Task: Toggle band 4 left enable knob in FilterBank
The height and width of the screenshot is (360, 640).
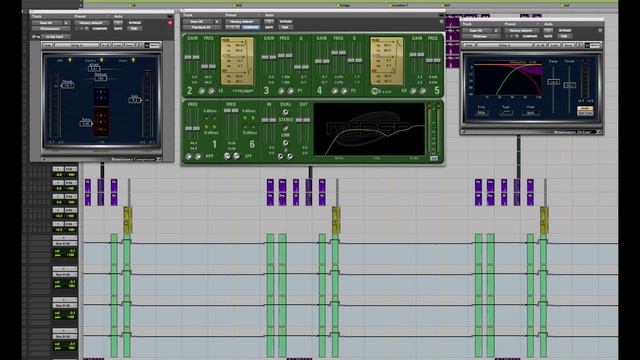Action: click(335, 91)
